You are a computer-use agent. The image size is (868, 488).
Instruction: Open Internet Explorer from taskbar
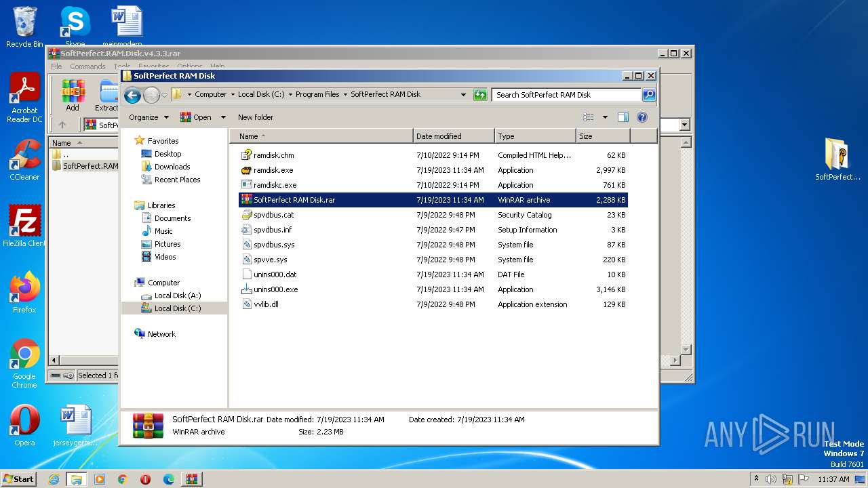[x=54, y=479]
